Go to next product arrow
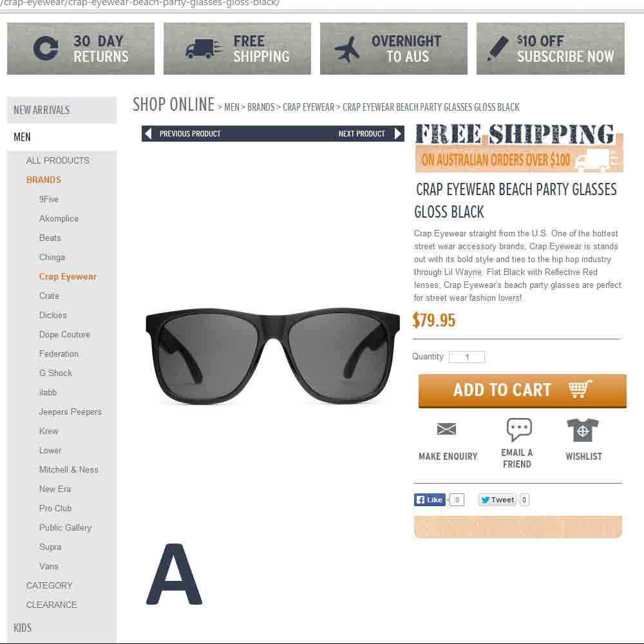The width and height of the screenshot is (644, 644). click(x=397, y=133)
